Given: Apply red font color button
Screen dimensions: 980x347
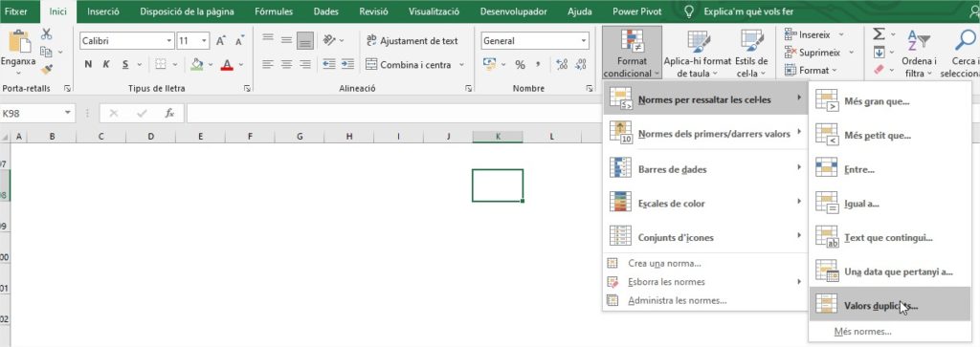Looking at the screenshot, I should point(226,64).
